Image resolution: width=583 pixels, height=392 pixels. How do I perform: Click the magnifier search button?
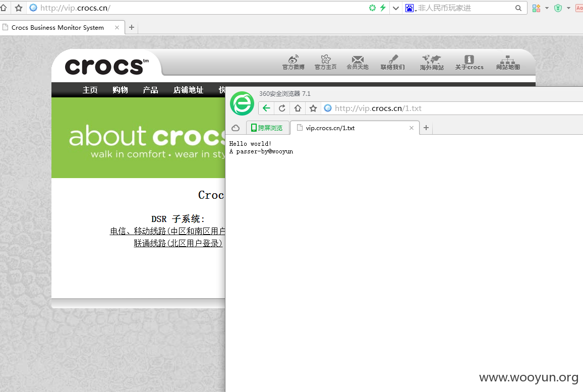[x=518, y=8]
